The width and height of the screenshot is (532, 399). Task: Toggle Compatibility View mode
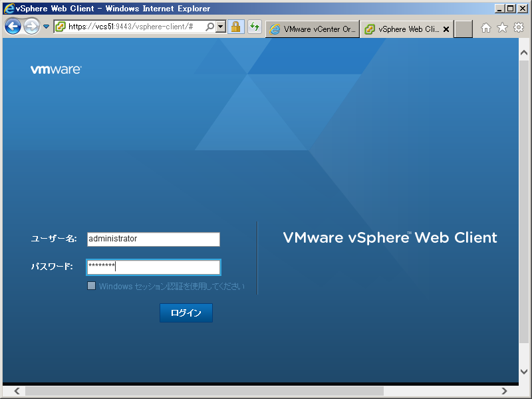tap(254, 28)
